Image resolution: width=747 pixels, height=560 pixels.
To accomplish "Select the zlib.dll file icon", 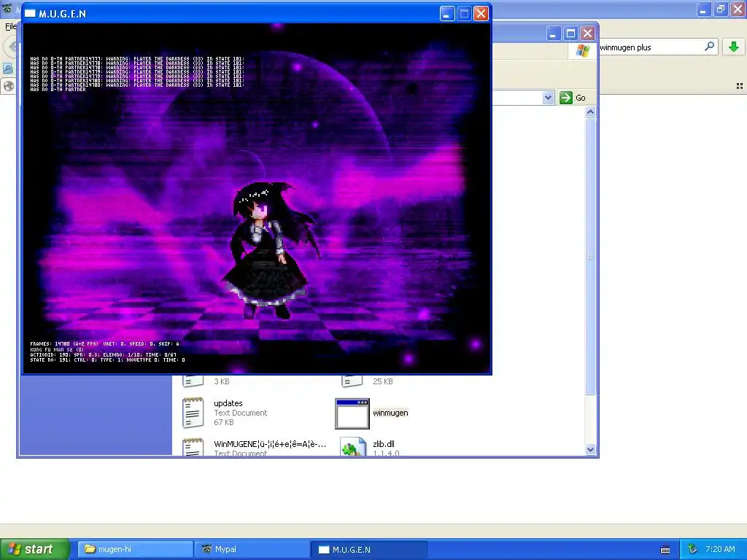I will 353,448.
